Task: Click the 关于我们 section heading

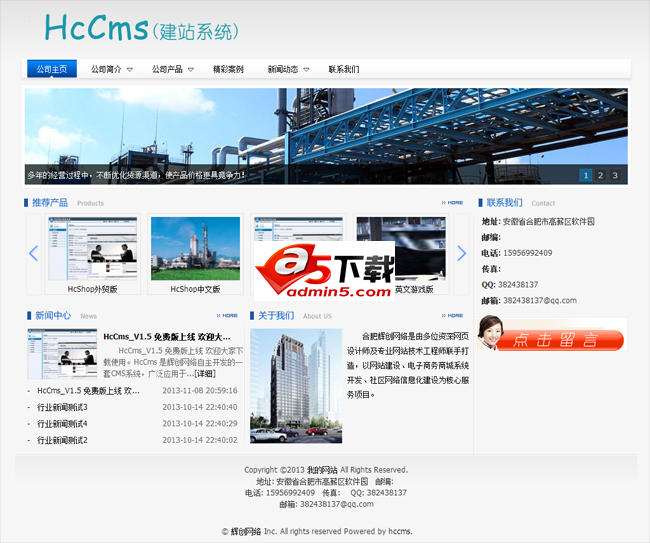Action: tap(276, 315)
